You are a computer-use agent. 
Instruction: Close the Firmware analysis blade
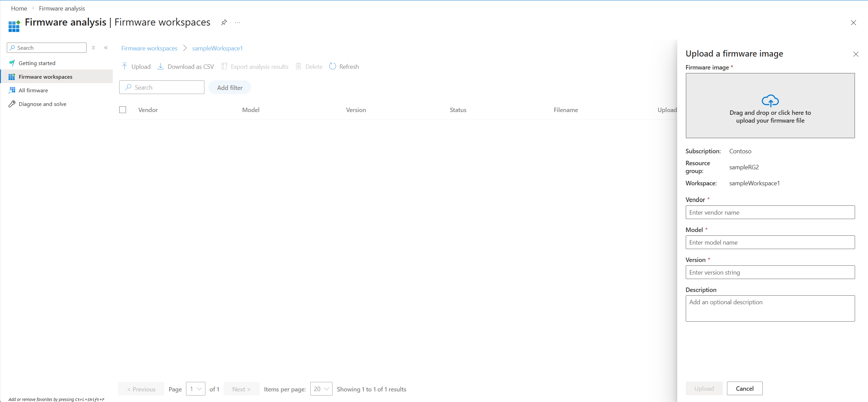coord(853,23)
